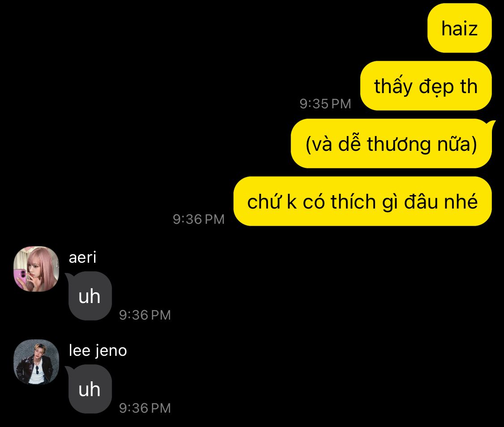The image size is (504, 427).
Task: Select the 'chứ k có thích gì đâu nhé' bubble
Action: tap(362, 201)
